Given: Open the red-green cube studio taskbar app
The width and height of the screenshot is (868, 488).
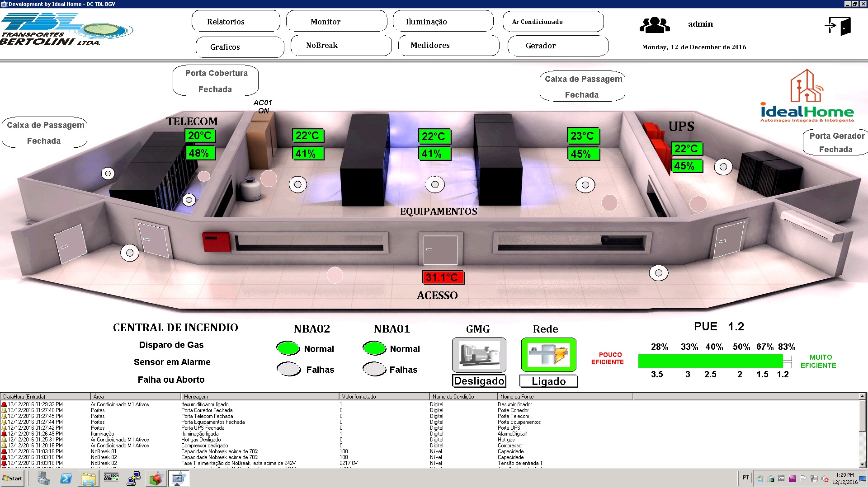Looking at the screenshot, I should coord(156,478).
